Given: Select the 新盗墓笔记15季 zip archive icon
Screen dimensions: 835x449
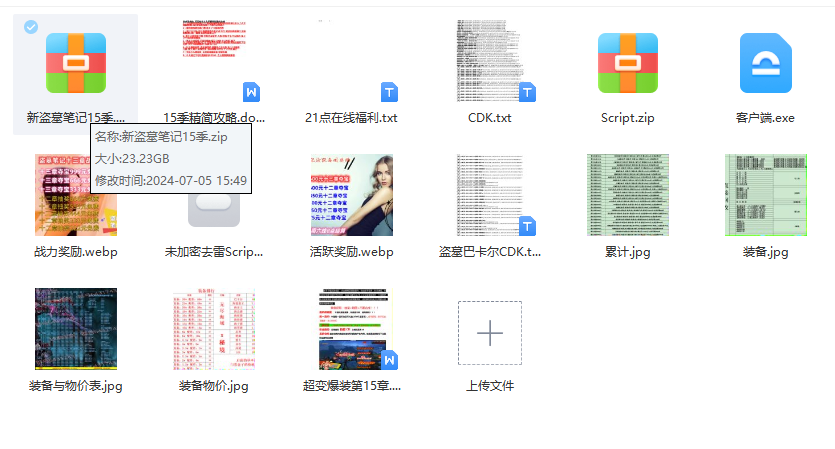Looking at the screenshot, I should (76, 63).
